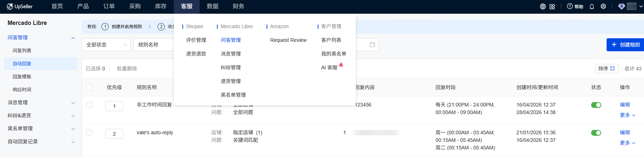Open the 首页 top menu
The image size is (644, 157).
click(x=57, y=6)
